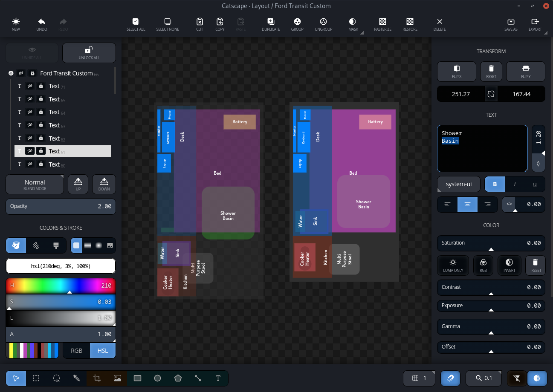Toggle underline text formatting
Image resolution: width=553 pixels, height=392 pixels.
pos(535,184)
